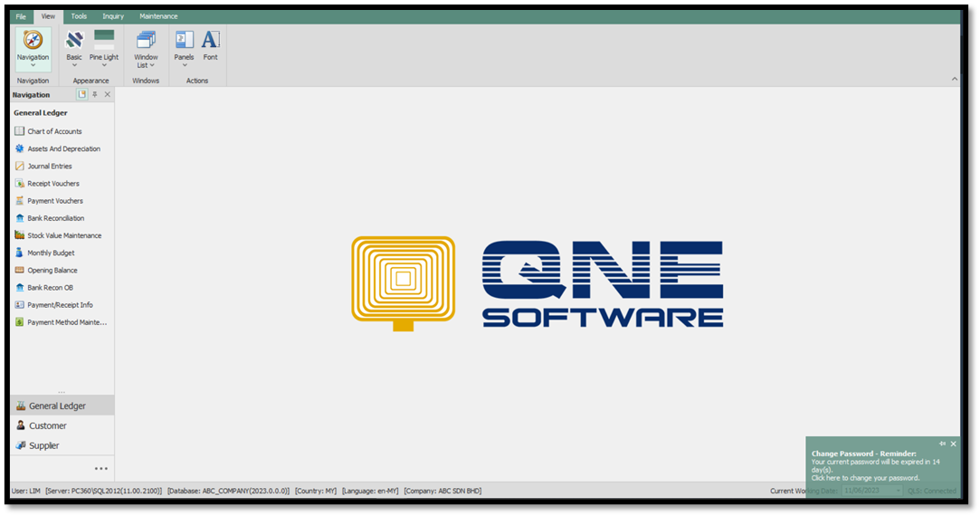Expand the dropdown arrow under Basic
Image resolution: width=980 pixels, height=516 pixels.
(x=74, y=65)
